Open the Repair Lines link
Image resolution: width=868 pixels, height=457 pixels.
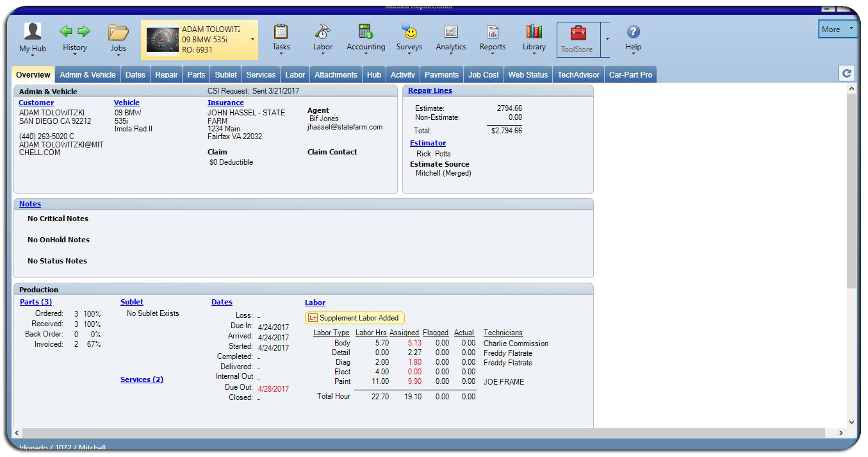pyautogui.click(x=430, y=90)
